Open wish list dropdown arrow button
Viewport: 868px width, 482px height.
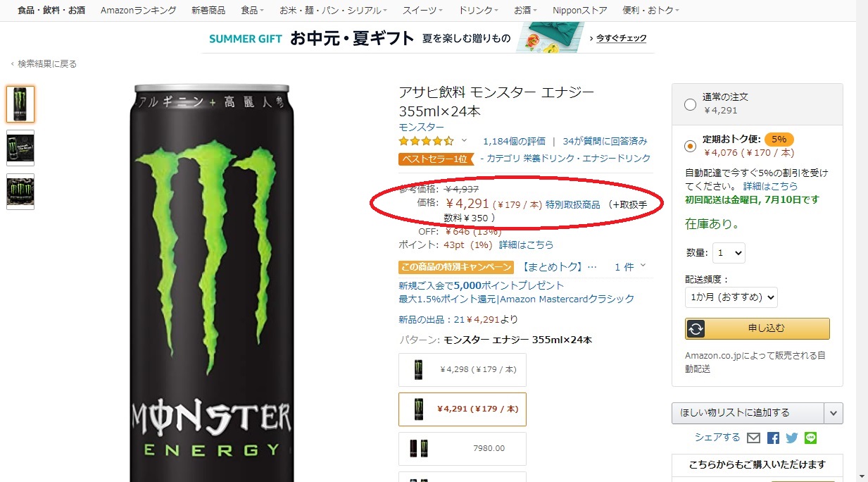(834, 413)
